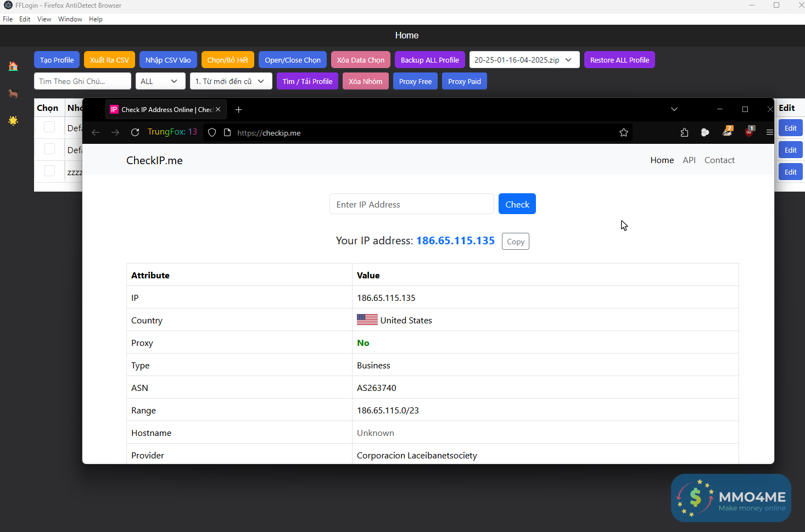Go back in the checkip.me browser window
Viewport: 805px width, 532px height.
click(96, 132)
